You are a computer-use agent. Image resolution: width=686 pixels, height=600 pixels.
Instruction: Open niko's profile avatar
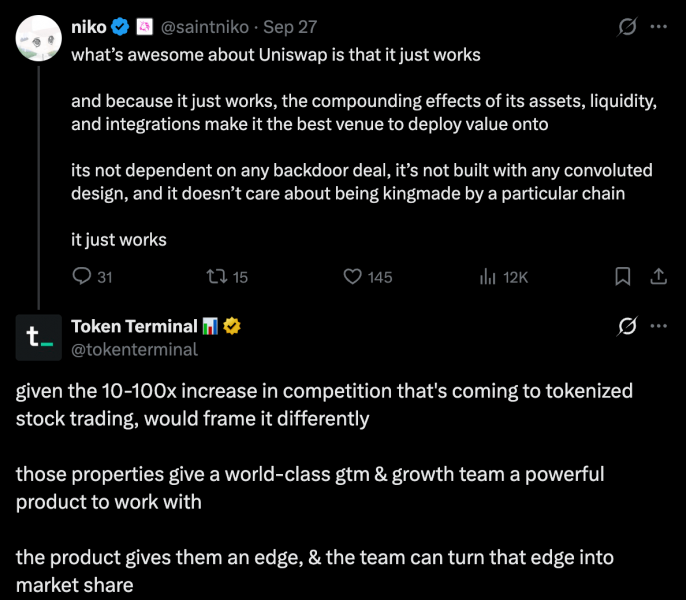click(x=38, y=38)
